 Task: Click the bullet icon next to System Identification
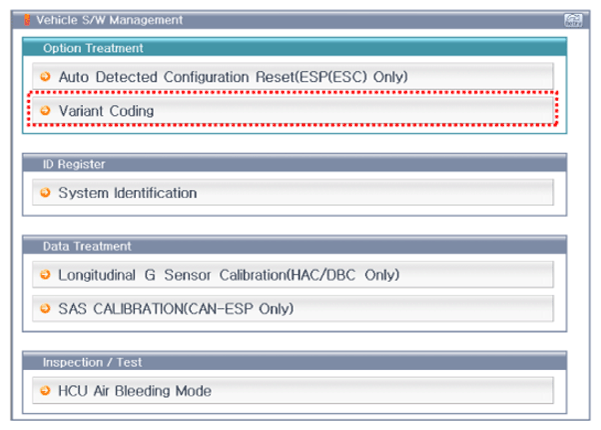tap(45, 193)
